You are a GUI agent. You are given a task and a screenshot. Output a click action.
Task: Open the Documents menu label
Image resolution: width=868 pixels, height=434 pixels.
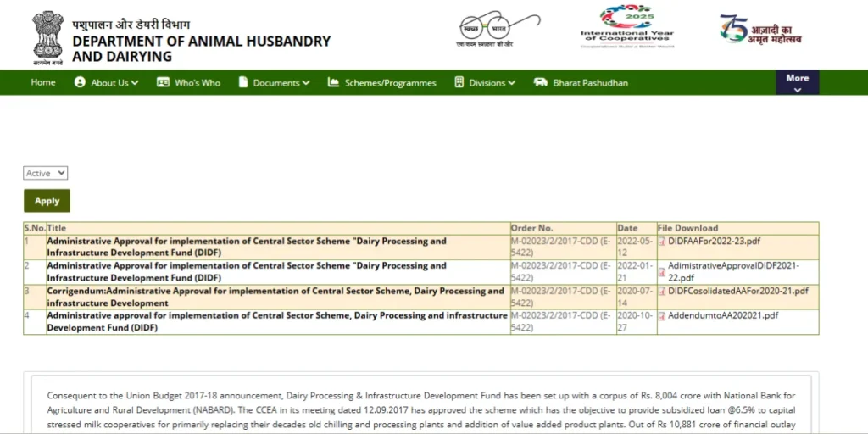click(x=276, y=83)
